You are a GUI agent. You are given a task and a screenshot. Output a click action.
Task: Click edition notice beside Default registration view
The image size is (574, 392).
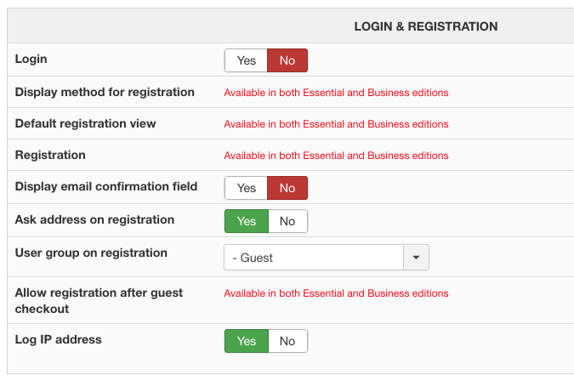[336, 124]
